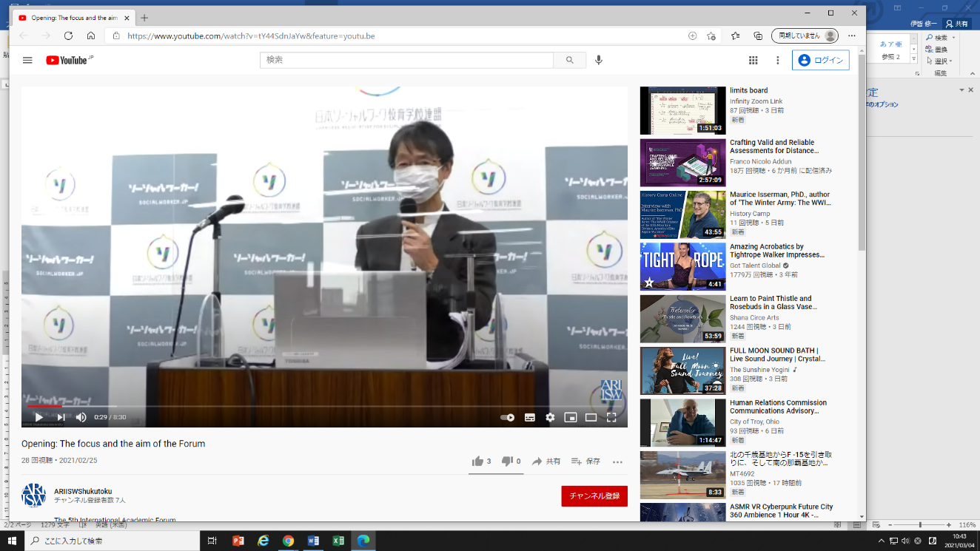Open more actions menu below video
The height and width of the screenshot is (551, 980).
tap(617, 462)
